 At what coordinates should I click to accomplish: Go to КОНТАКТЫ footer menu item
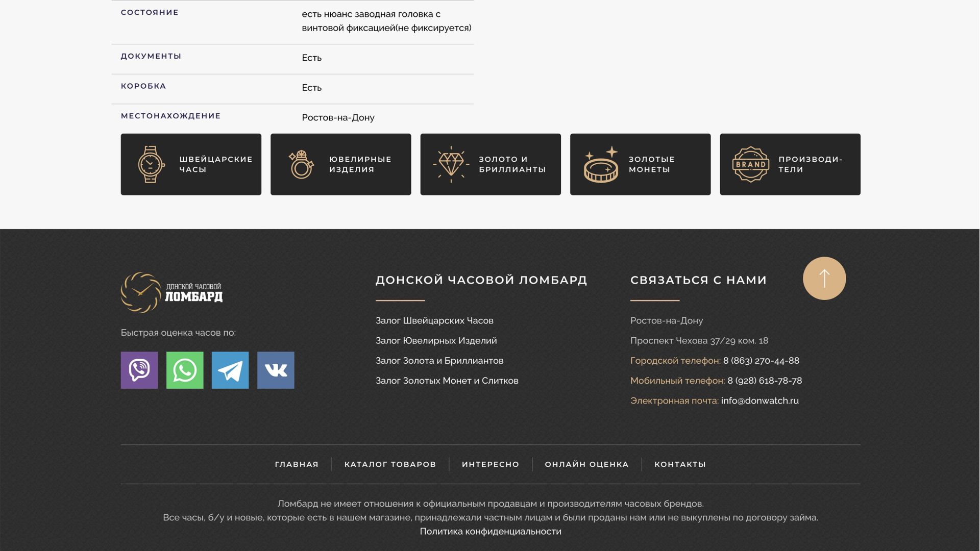click(x=680, y=464)
